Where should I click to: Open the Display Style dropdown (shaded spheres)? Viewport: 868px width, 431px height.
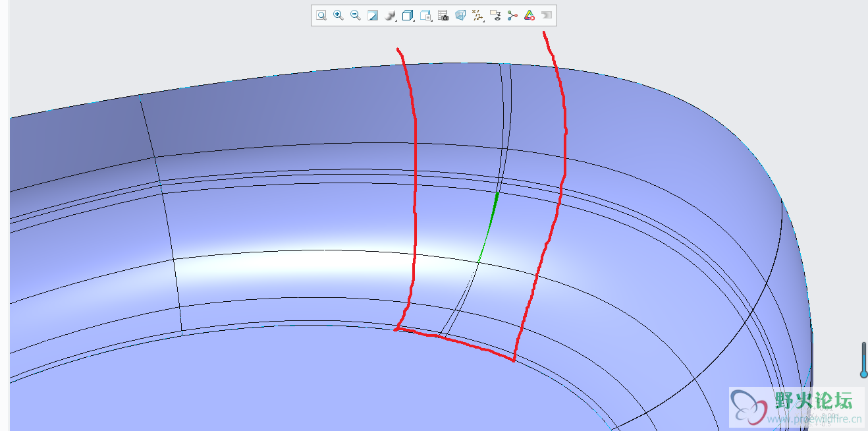coord(391,15)
